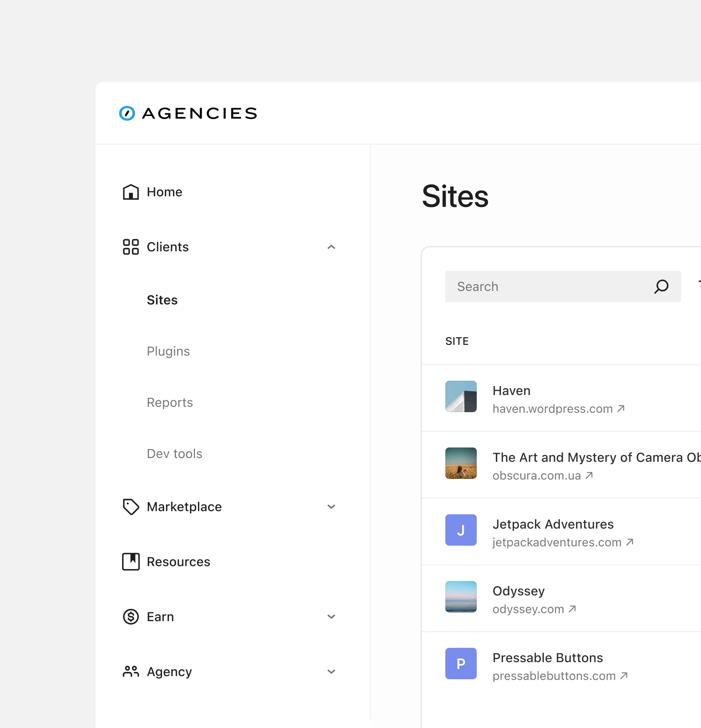Click the Clients grid icon
The width and height of the screenshot is (701, 728).
pyautogui.click(x=131, y=247)
